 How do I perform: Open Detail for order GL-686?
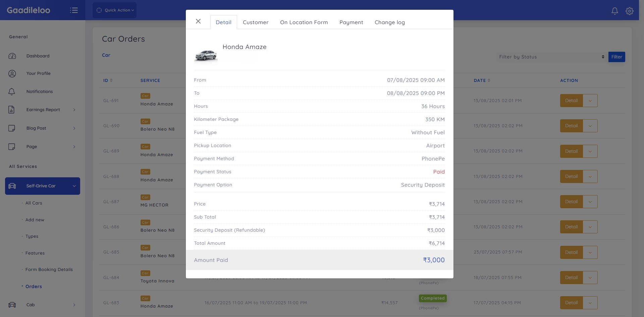[x=571, y=227]
